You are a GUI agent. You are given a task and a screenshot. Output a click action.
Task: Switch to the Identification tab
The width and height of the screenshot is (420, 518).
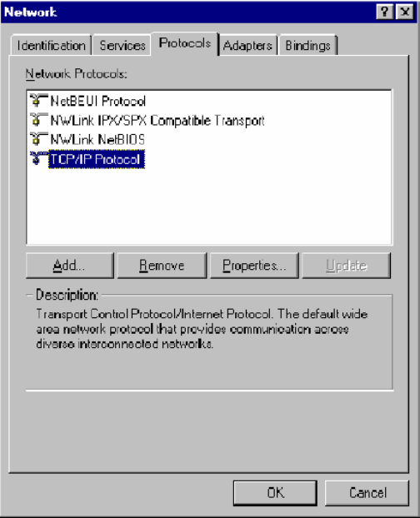click(x=51, y=45)
